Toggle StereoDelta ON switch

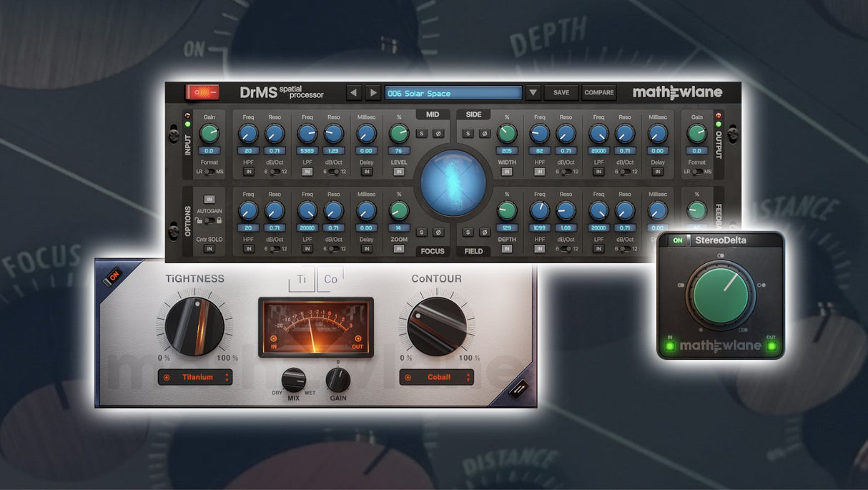point(677,240)
